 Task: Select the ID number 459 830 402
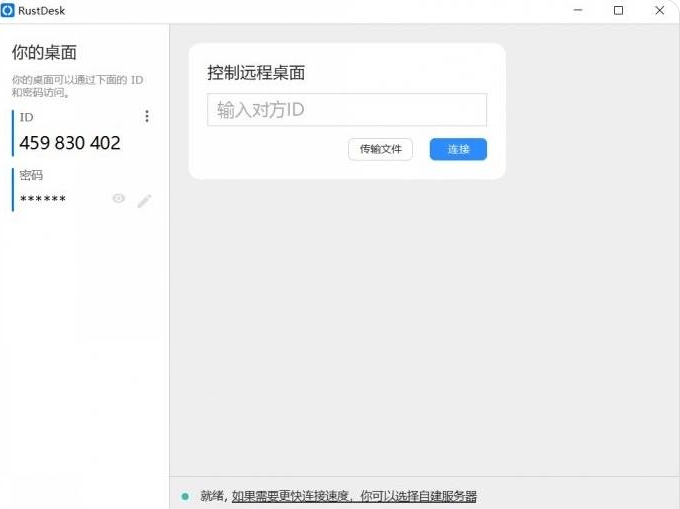click(x=70, y=143)
